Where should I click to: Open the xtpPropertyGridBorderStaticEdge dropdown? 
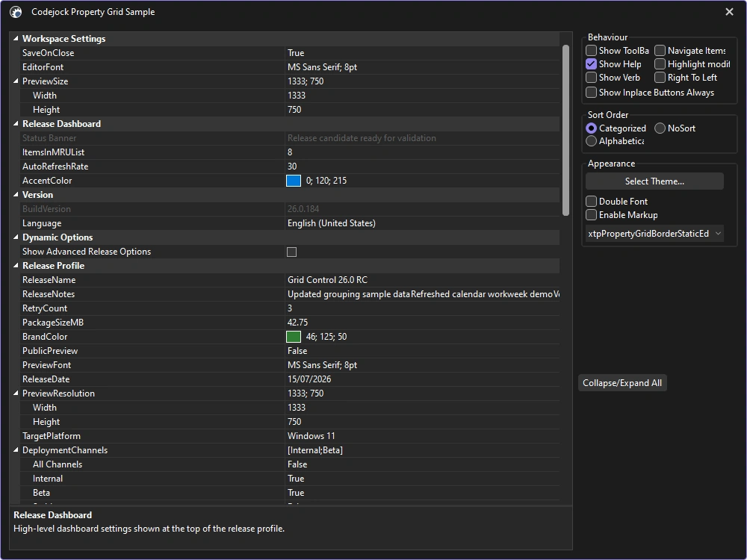click(654, 233)
